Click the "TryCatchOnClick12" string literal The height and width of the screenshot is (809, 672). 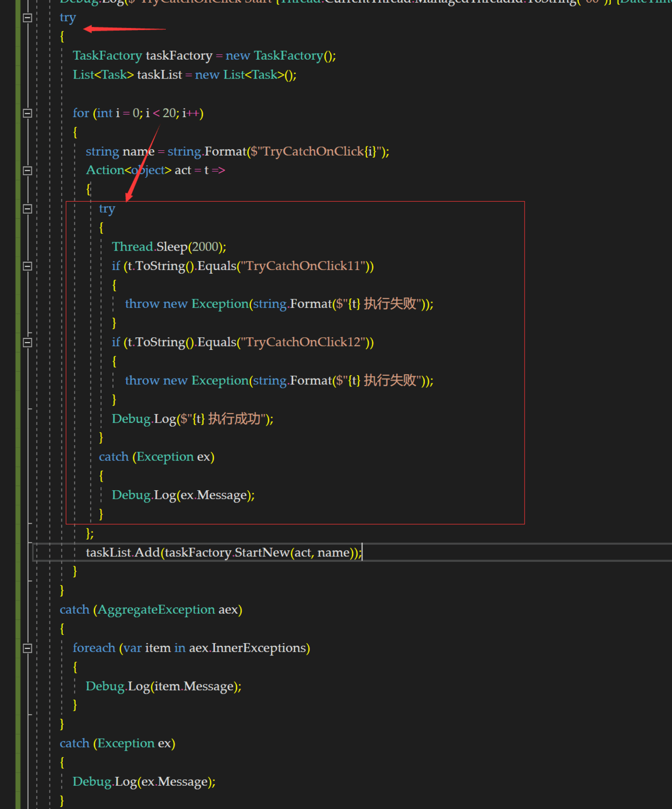303,343
